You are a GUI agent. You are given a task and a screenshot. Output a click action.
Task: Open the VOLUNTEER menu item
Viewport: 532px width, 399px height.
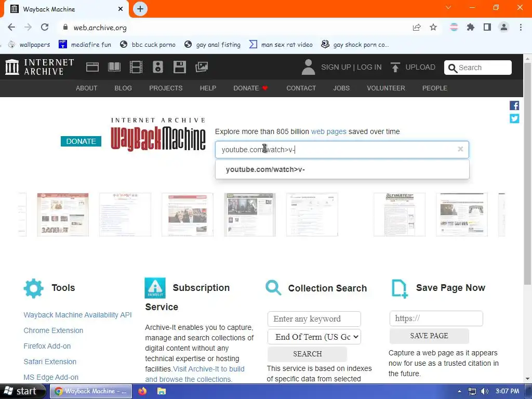[386, 88]
